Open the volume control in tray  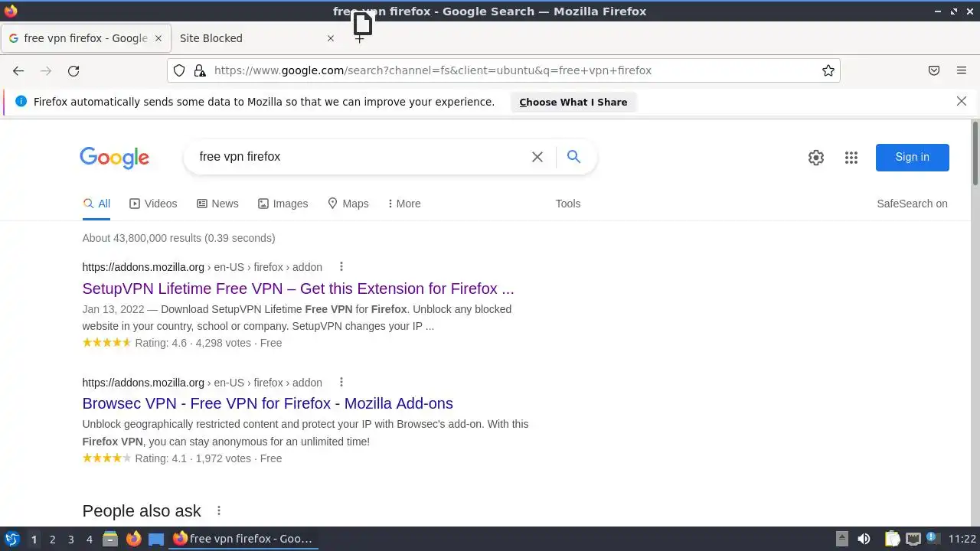(x=864, y=539)
